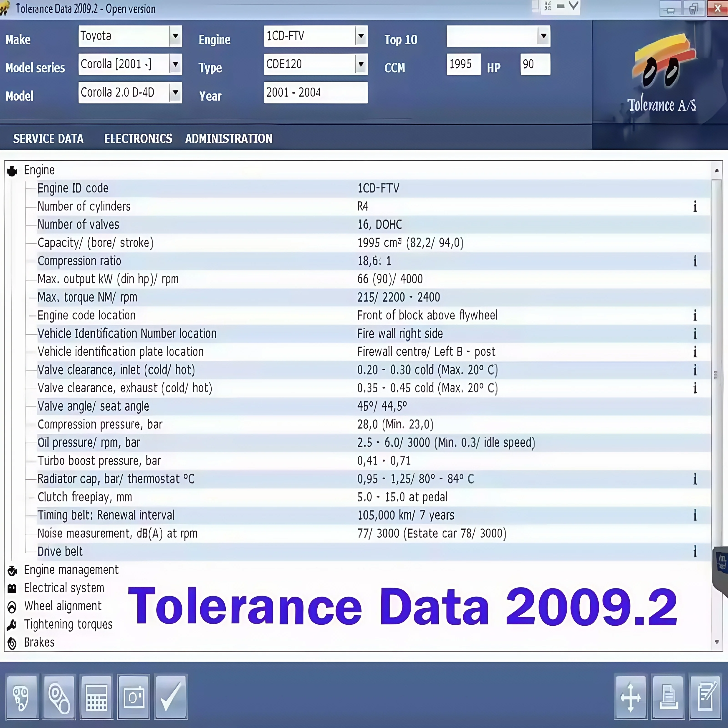Click the Engine category icon in tree

point(12,171)
